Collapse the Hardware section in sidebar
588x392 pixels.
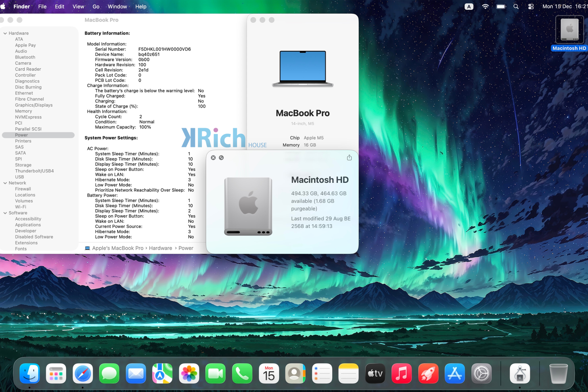coord(5,33)
